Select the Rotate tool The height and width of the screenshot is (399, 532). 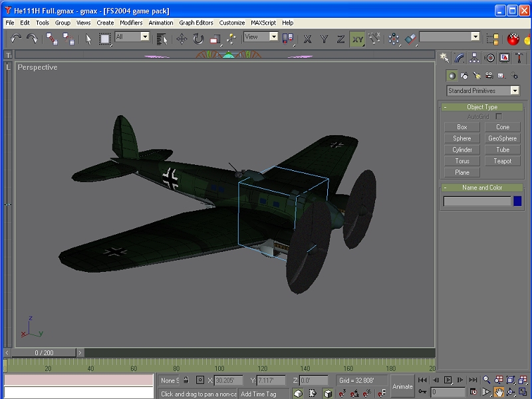[198, 39]
